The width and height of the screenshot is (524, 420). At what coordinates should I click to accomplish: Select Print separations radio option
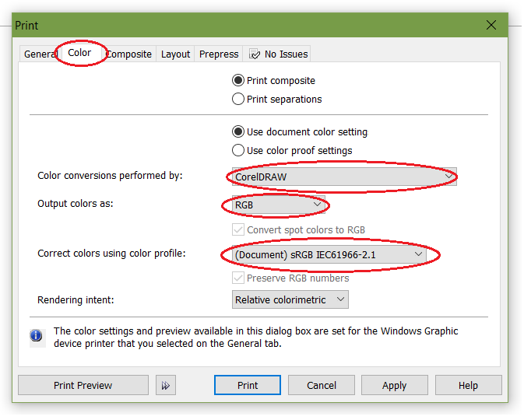coord(238,99)
